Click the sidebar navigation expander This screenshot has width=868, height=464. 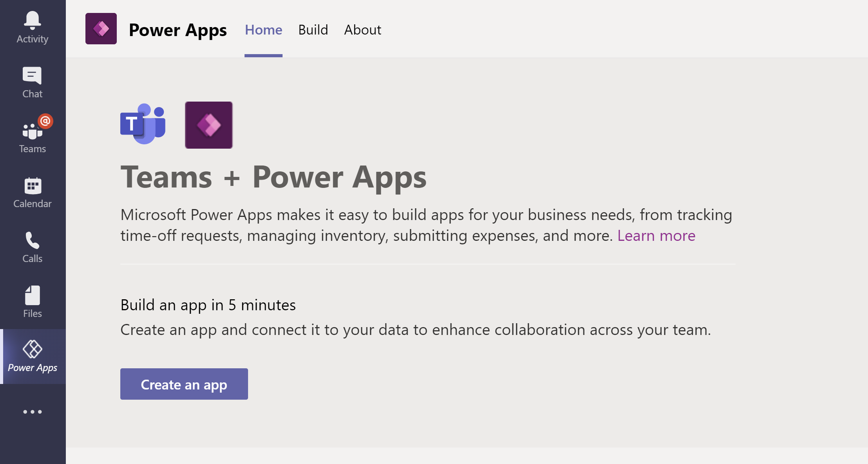[32, 412]
